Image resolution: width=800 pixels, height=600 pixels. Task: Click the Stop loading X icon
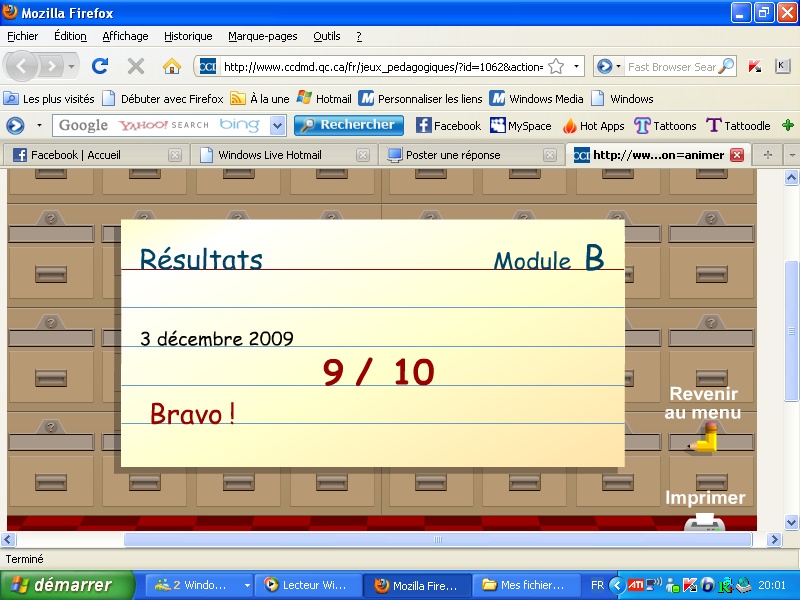(136, 66)
